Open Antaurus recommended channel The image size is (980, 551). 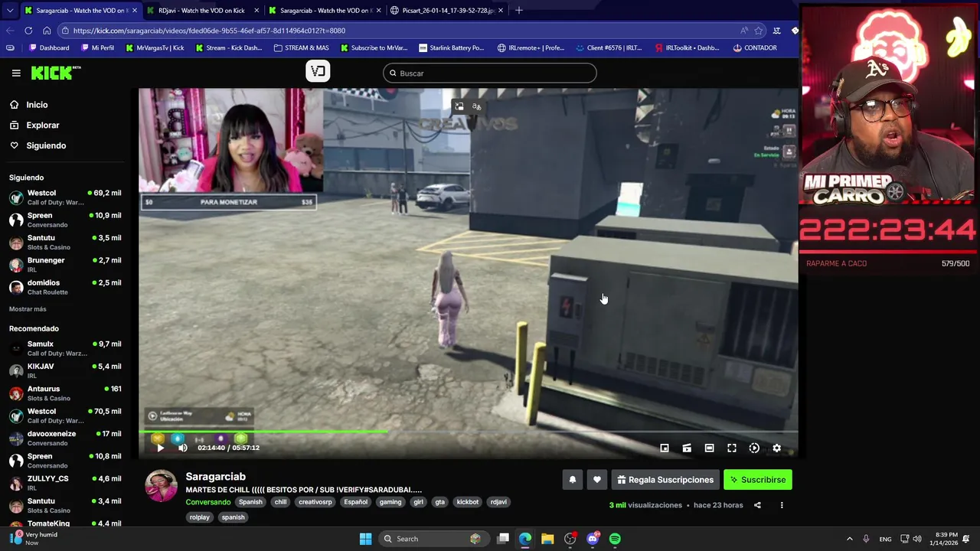pos(65,393)
